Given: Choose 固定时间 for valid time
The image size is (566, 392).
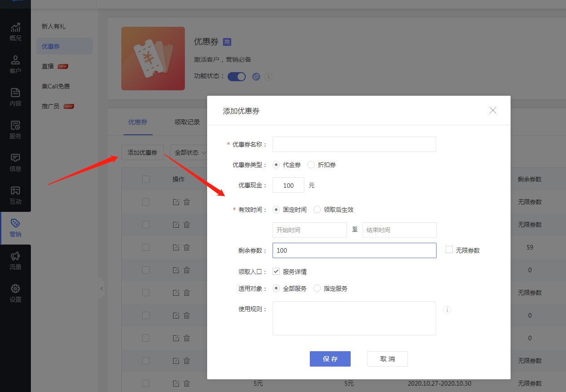Looking at the screenshot, I should click(276, 210).
